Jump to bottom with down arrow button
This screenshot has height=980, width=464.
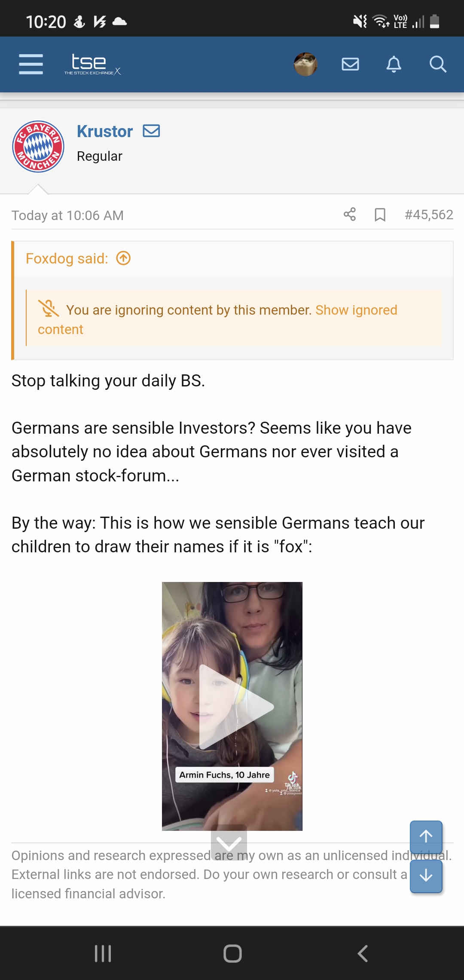426,875
